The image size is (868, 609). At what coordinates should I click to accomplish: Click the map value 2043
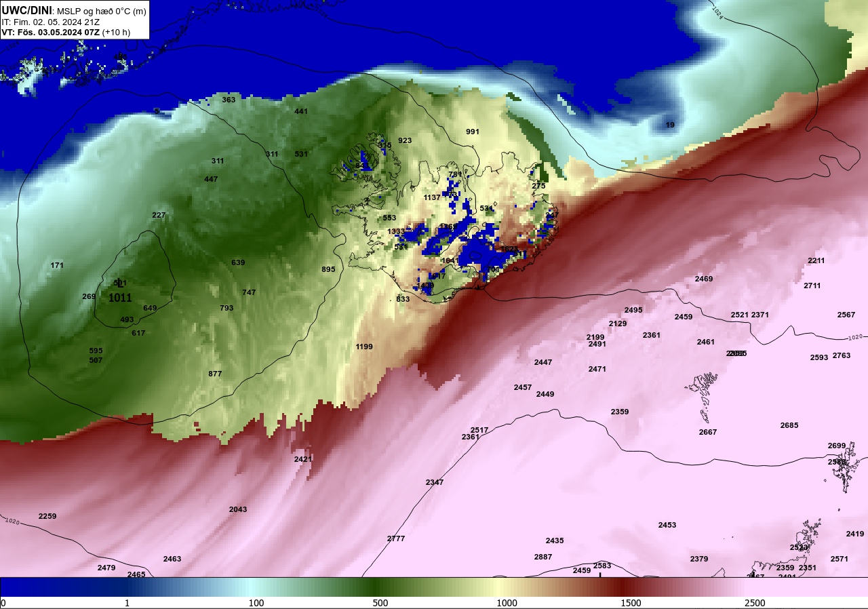point(238,509)
